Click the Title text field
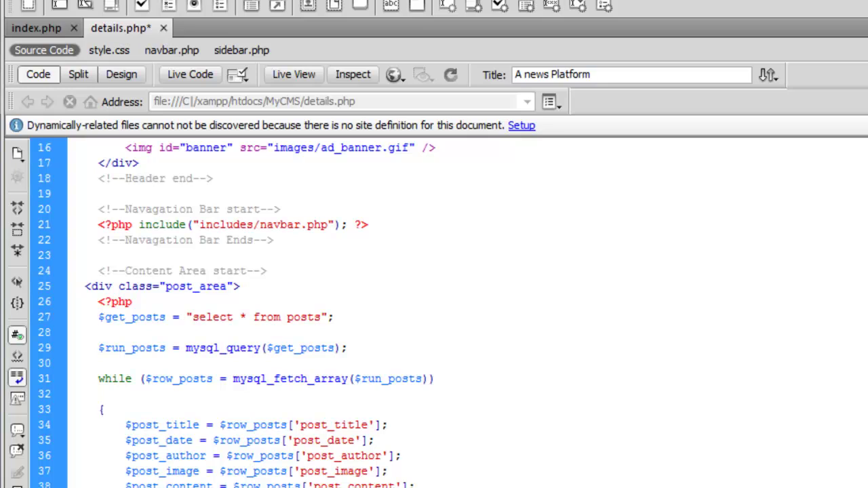 [631, 75]
